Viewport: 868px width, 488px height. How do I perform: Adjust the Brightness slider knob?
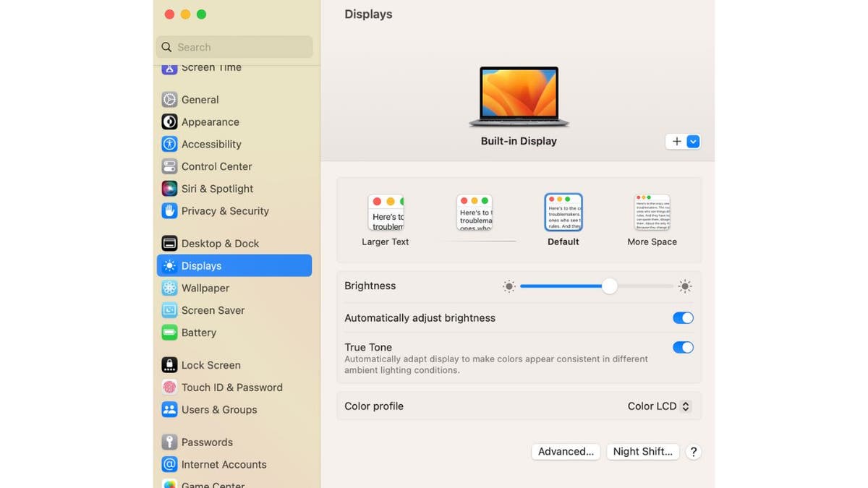(610, 286)
